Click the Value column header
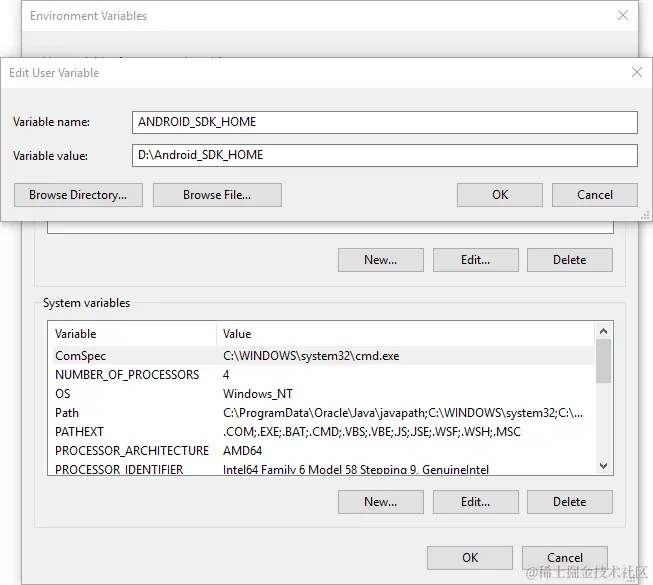This screenshot has height=585, width=653. coord(406,334)
